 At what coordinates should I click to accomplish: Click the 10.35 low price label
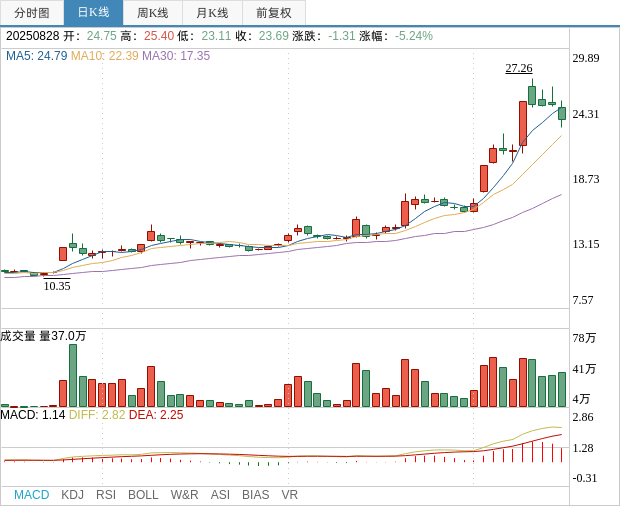point(57,286)
